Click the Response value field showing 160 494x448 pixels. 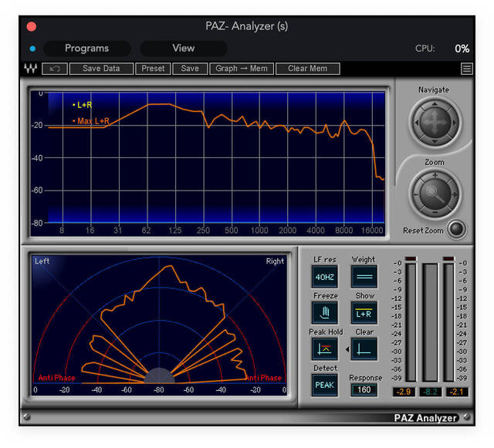[x=364, y=390]
